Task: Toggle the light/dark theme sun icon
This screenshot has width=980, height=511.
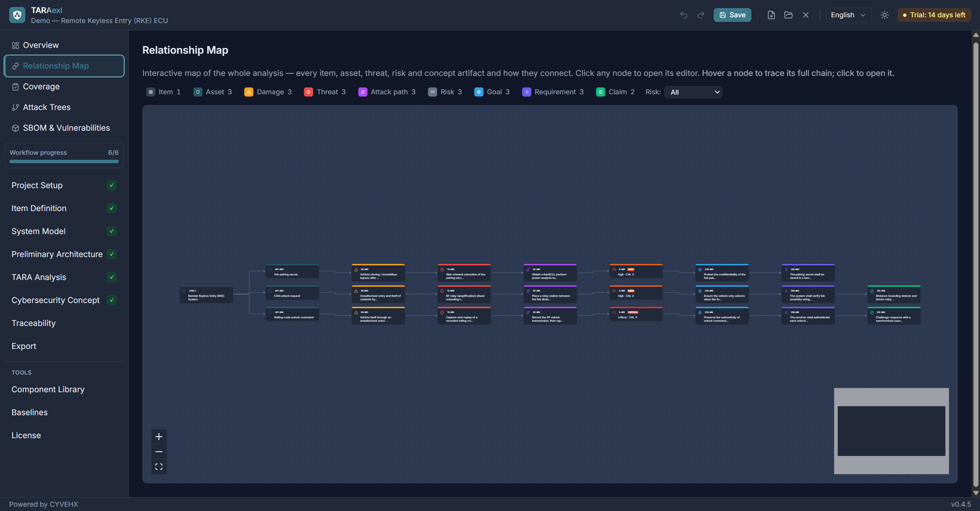Action: click(x=884, y=15)
